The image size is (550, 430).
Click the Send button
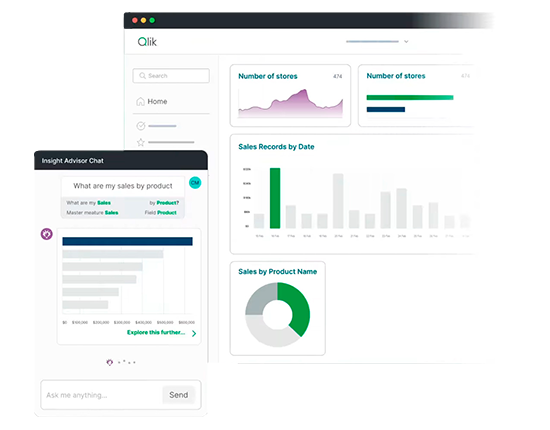tap(179, 395)
